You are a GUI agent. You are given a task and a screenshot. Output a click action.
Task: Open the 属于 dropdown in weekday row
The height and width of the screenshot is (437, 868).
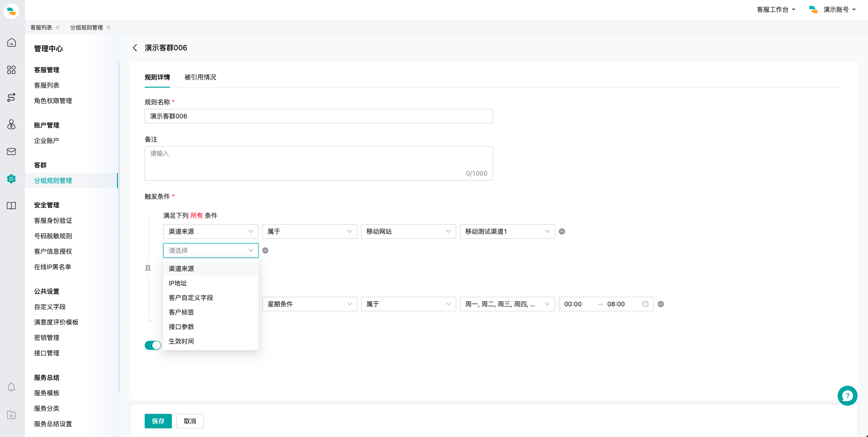409,304
